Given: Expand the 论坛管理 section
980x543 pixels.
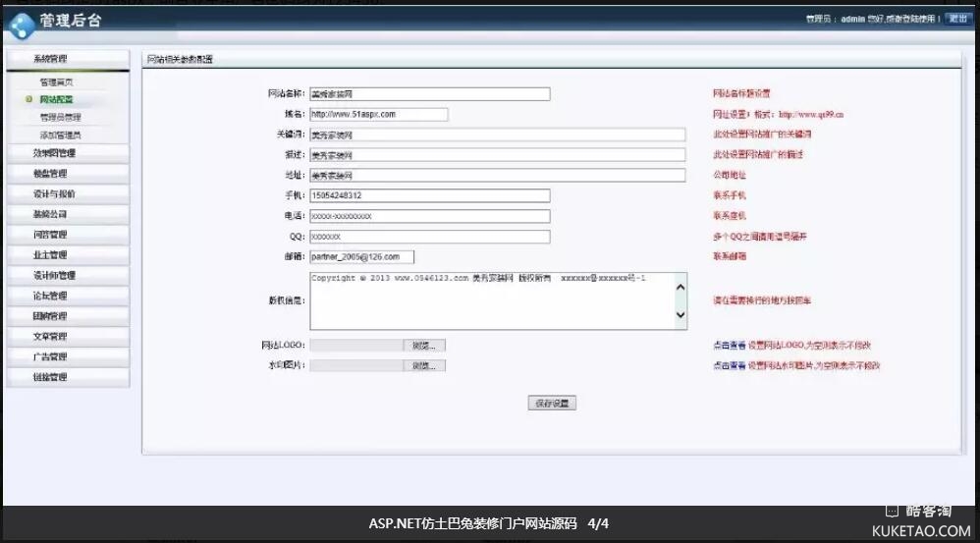Looking at the screenshot, I should point(68,296).
